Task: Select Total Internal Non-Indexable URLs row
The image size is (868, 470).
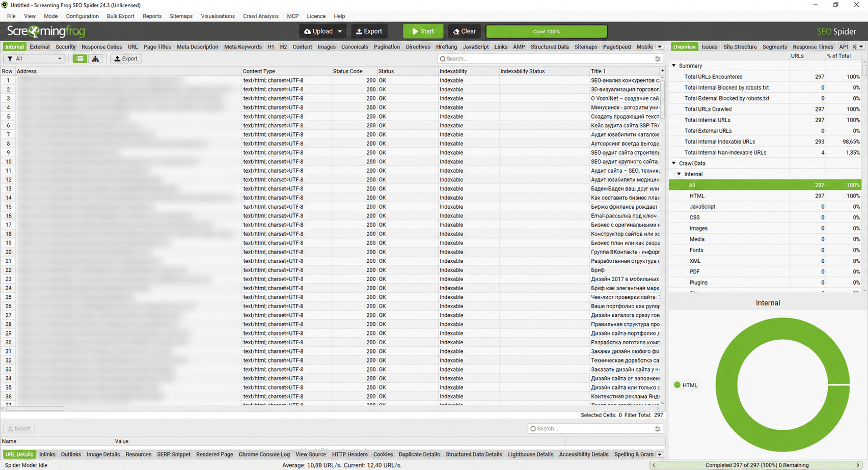Action: point(765,152)
